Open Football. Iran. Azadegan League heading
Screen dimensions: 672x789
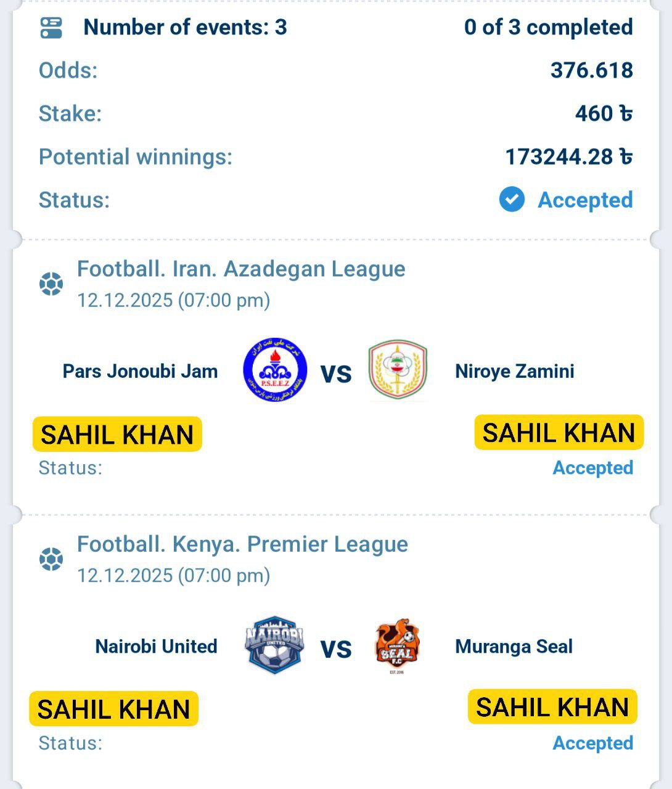click(x=241, y=269)
